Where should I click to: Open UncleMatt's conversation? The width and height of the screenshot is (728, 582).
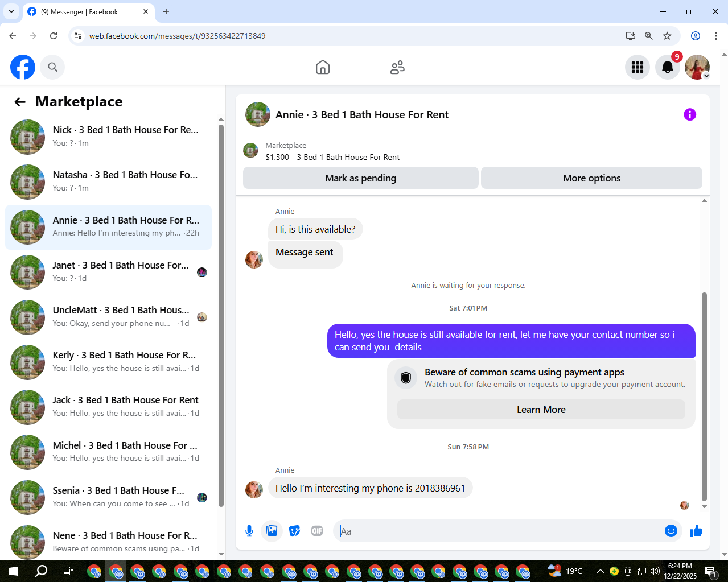109,317
